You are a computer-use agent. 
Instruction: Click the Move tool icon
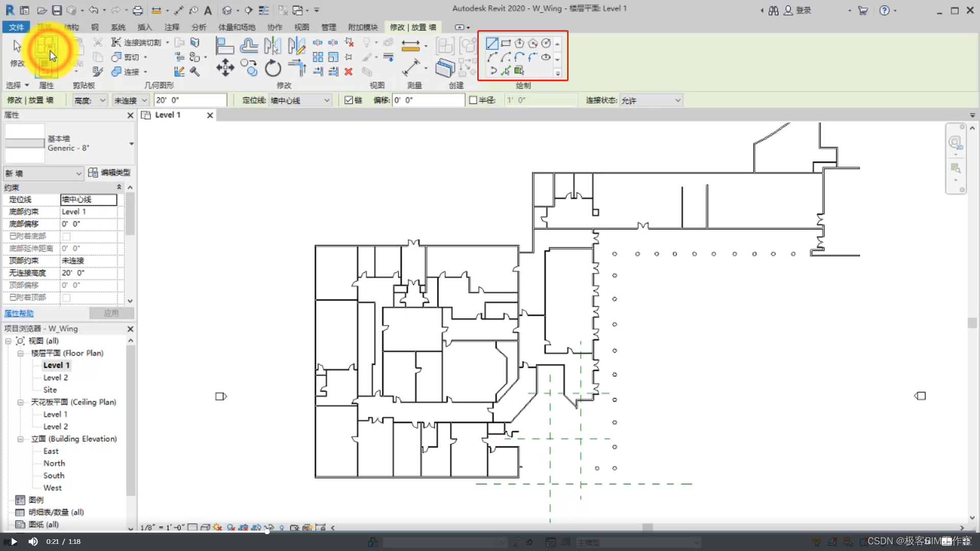(x=225, y=67)
